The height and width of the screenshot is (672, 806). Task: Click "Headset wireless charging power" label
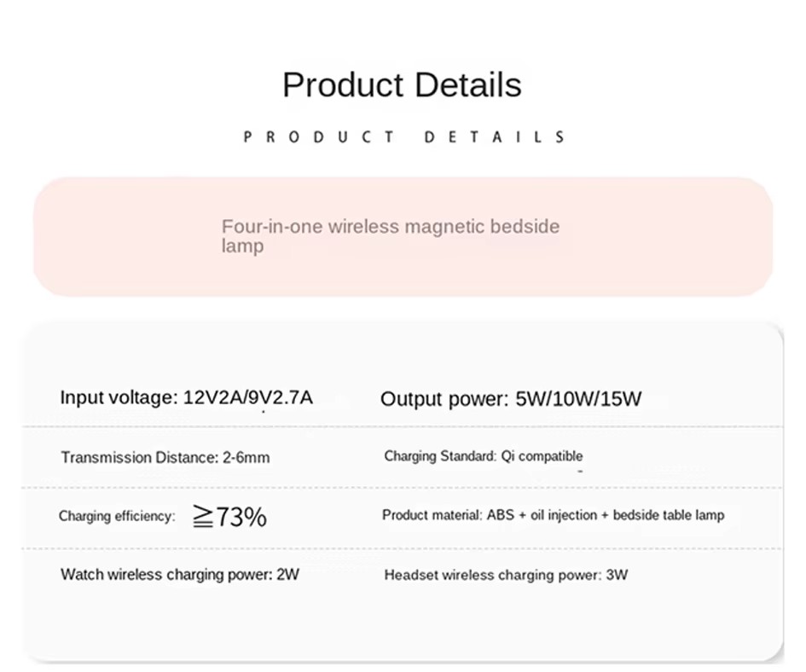tap(492, 575)
